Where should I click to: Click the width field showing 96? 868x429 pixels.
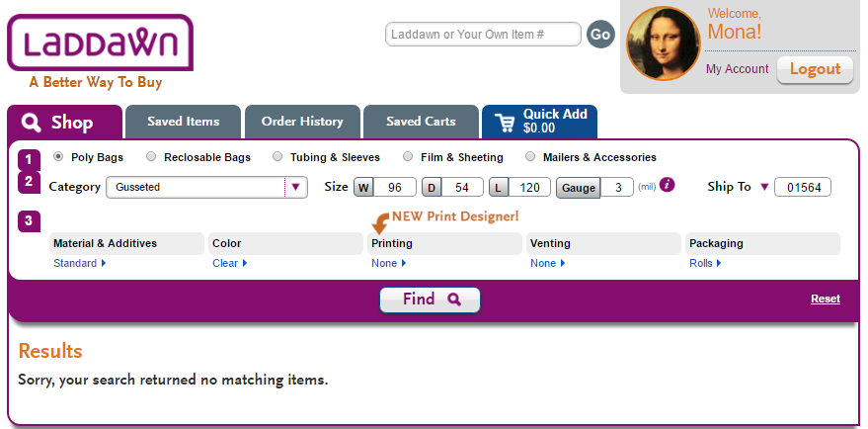(395, 188)
